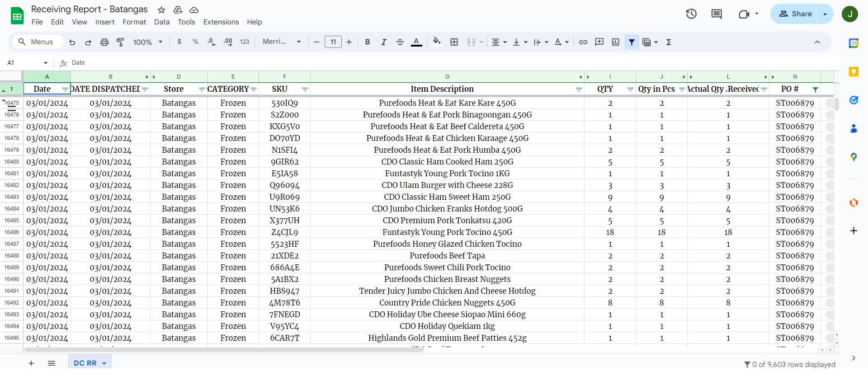Choose a text color

coord(416,42)
